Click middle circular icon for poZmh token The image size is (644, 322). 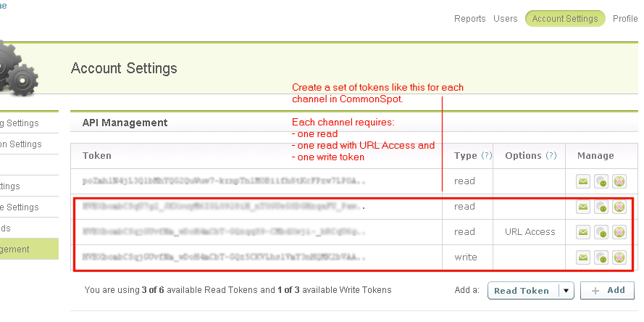tap(601, 182)
